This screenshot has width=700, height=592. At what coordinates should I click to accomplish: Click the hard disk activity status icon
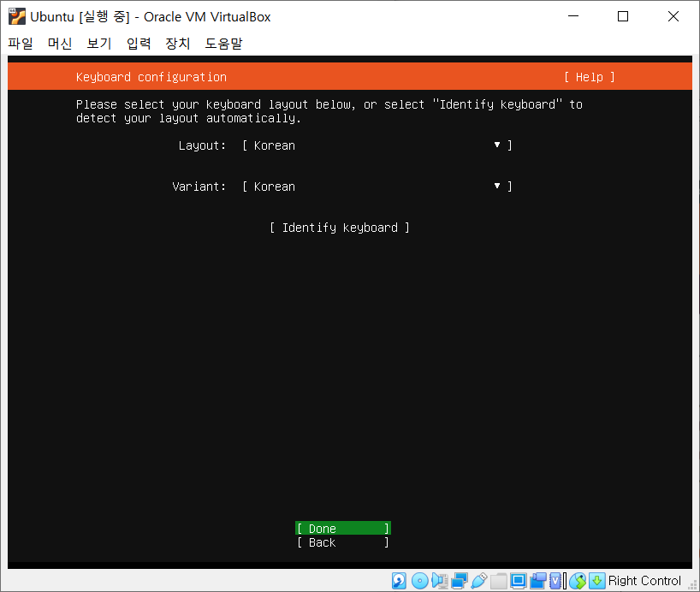[399, 580]
